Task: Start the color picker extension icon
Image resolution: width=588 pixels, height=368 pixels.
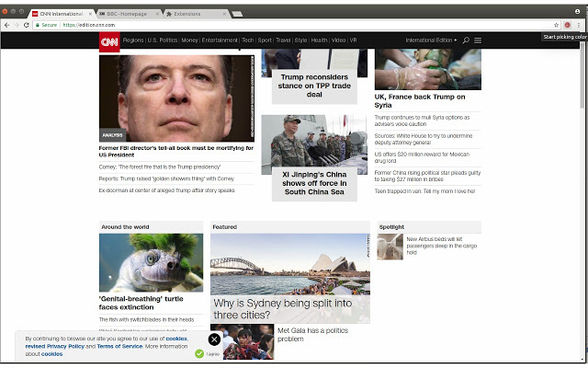Action: click(x=569, y=25)
